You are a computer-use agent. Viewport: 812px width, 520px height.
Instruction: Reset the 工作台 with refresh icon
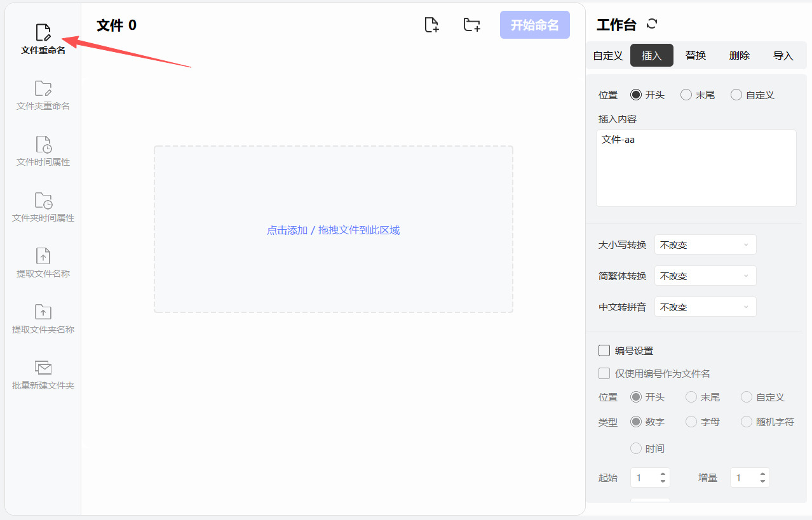[652, 24]
